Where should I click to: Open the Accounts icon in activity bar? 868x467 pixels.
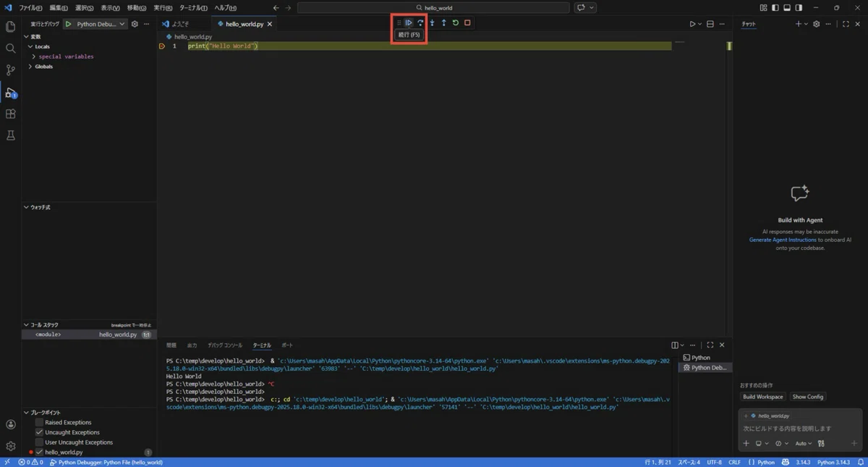point(10,425)
